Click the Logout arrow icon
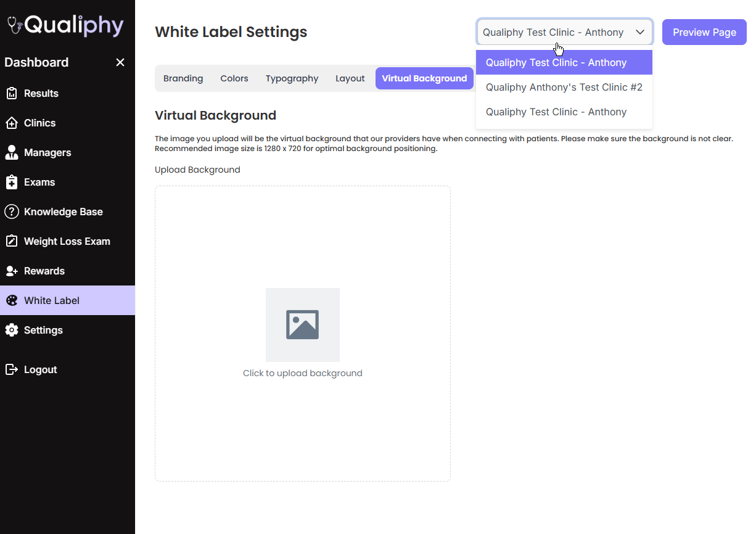The image size is (756, 534). [11, 369]
